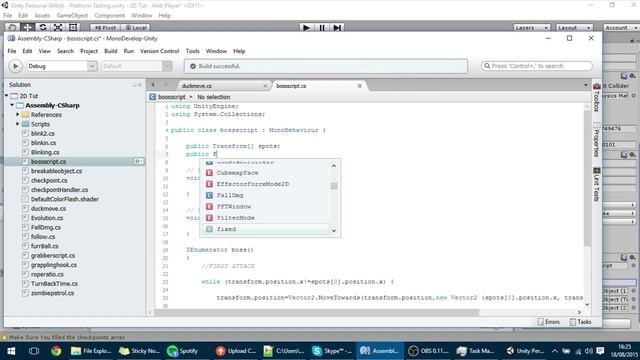Switch to the bossscript.cs tab

291,86
